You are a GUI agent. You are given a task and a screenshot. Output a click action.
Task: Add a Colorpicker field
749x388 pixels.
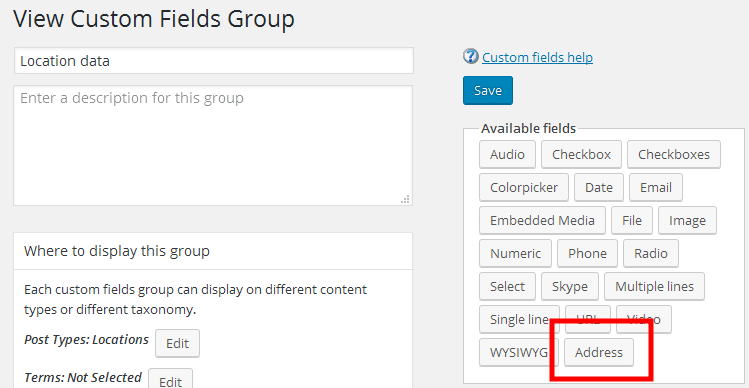click(524, 187)
